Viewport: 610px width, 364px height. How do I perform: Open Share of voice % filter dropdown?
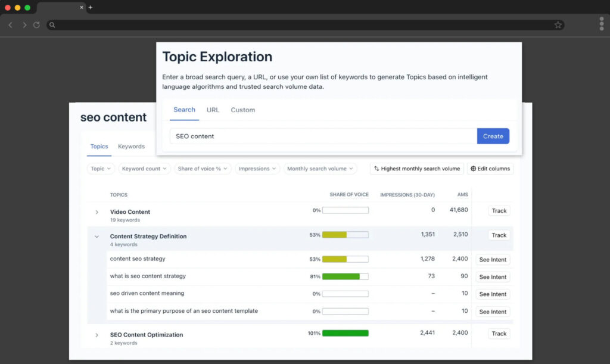[203, 169]
